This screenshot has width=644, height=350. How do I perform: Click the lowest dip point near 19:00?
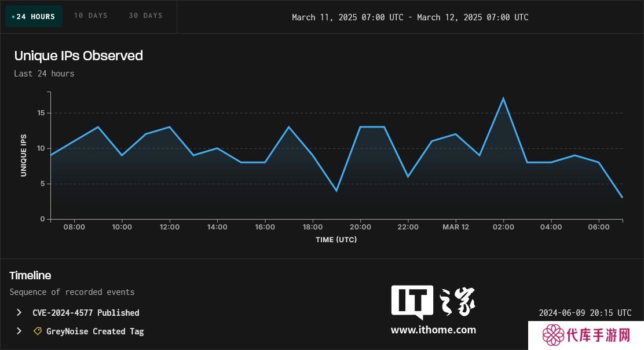[x=336, y=191]
